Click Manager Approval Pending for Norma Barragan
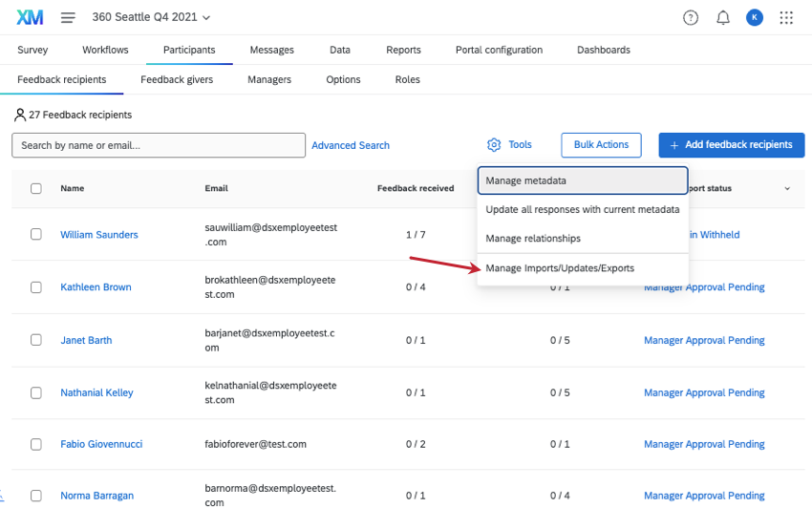This screenshot has width=812, height=508. pos(704,496)
